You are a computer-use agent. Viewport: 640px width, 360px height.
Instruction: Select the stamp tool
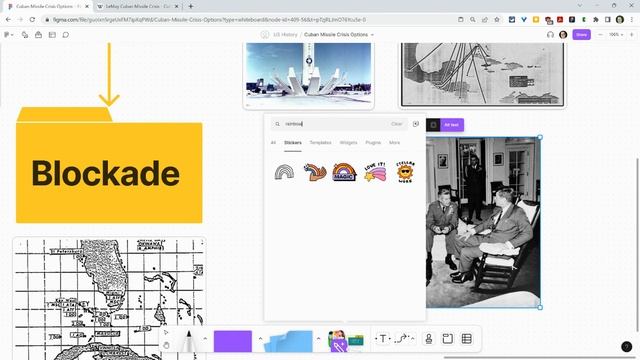[429, 338]
